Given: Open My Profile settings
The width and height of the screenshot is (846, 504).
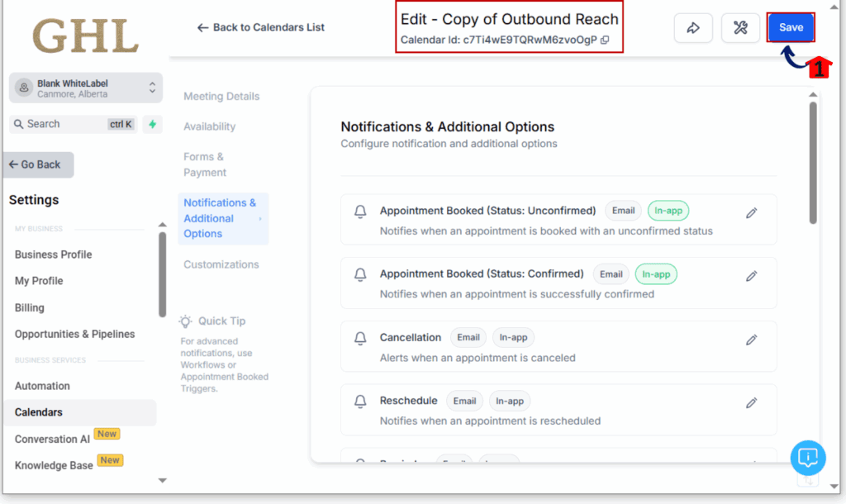Looking at the screenshot, I should (39, 281).
